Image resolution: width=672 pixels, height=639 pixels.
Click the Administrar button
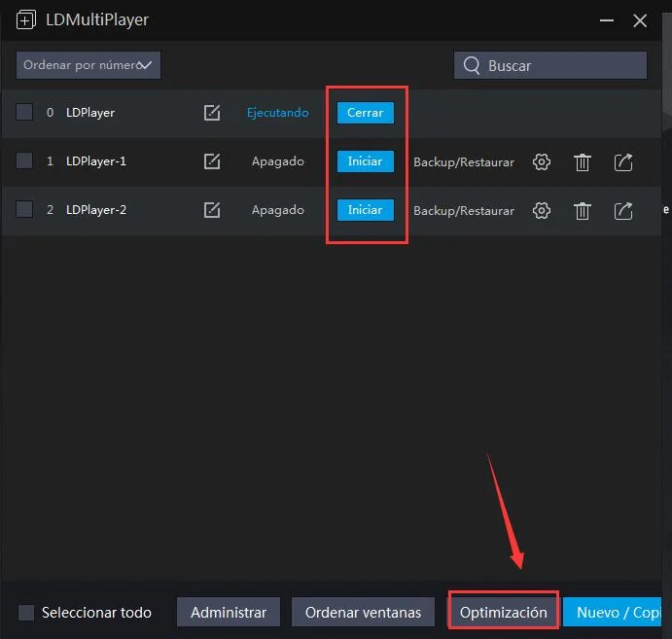[229, 612]
